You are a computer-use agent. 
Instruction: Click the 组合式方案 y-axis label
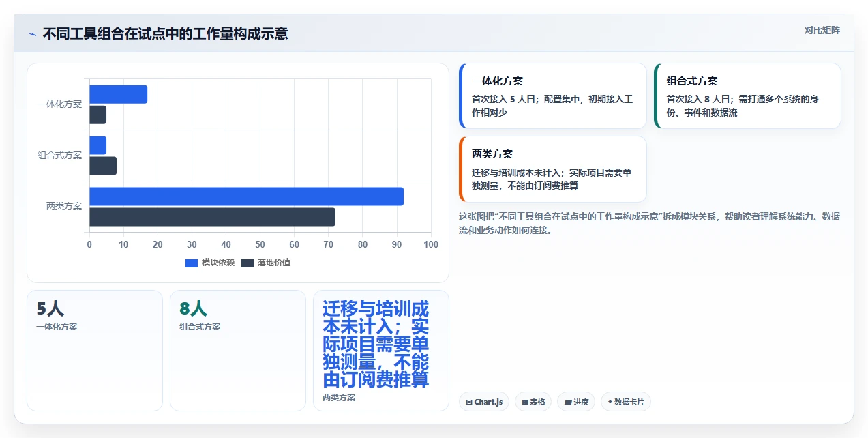(x=59, y=156)
